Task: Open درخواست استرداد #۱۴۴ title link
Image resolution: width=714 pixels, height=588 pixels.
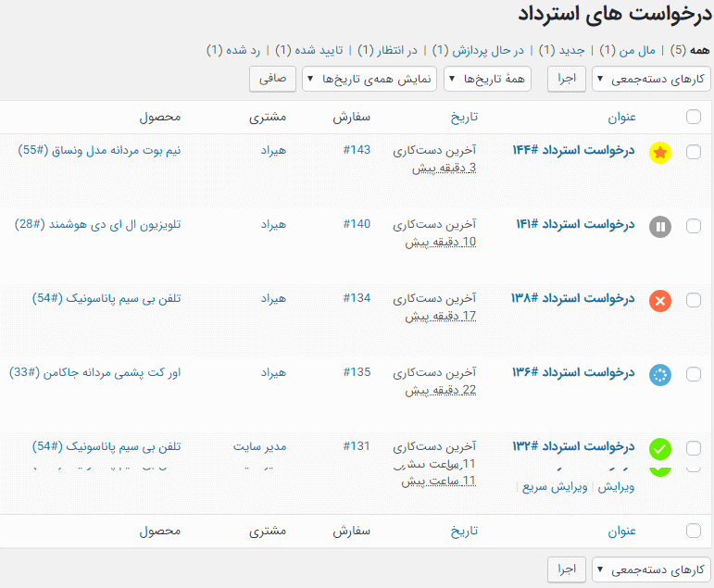Action: tap(574, 150)
